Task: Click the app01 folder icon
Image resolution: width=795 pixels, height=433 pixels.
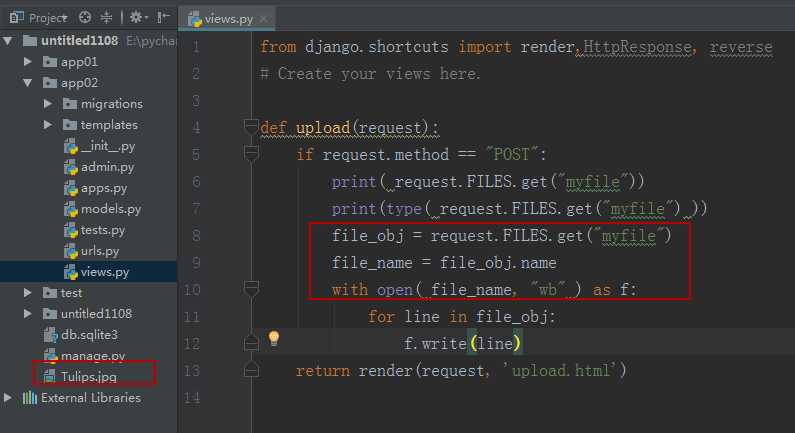Action: (50, 62)
